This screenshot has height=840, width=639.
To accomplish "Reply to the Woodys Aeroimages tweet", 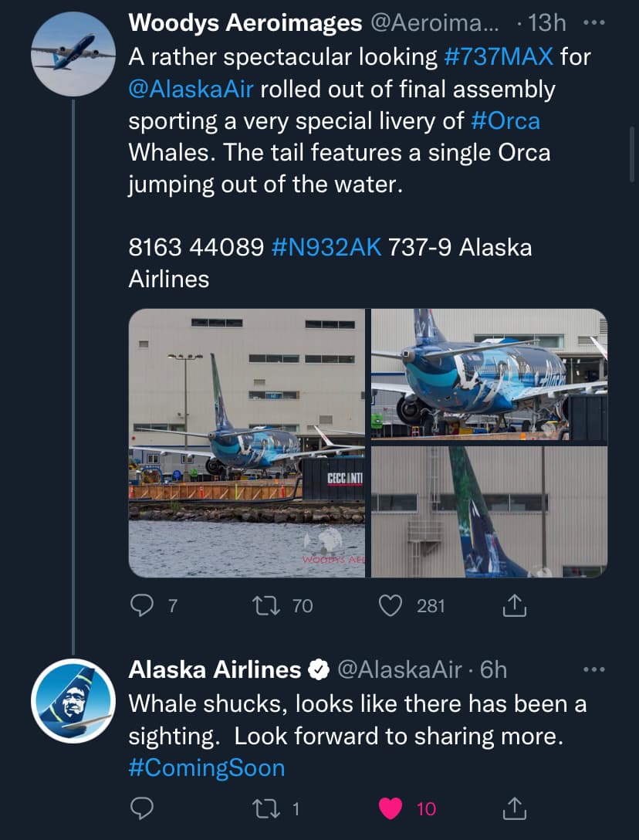I will pos(140,606).
